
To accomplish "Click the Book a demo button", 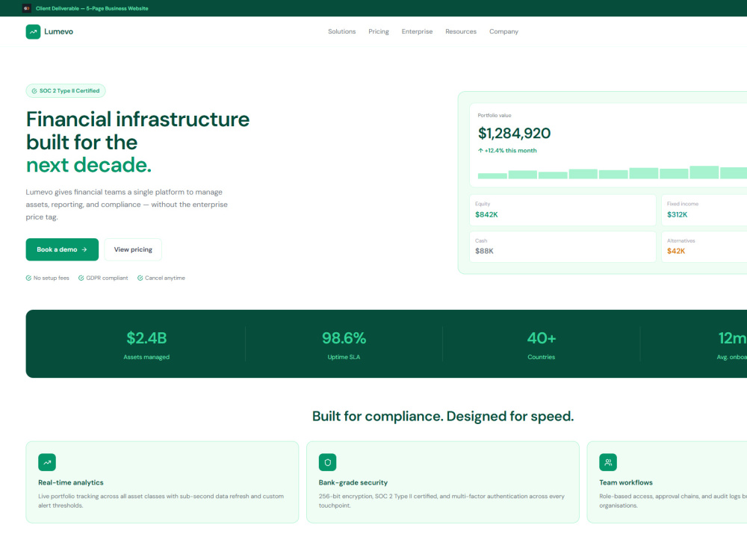I will [x=62, y=249].
